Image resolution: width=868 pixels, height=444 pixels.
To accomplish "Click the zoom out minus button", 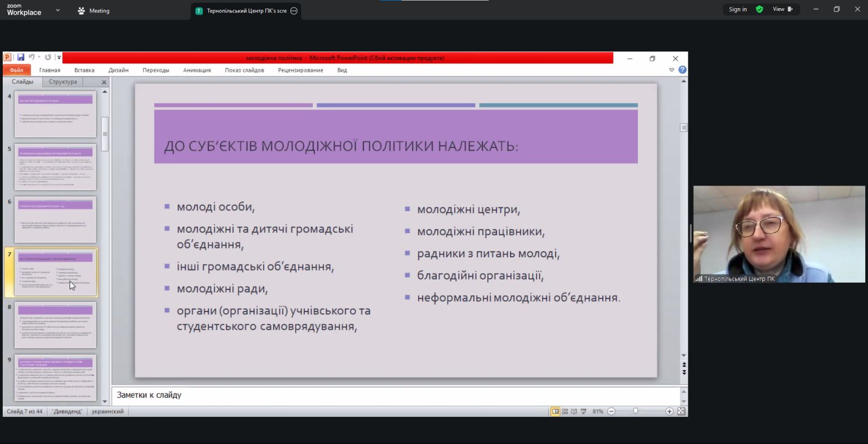I will [611, 411].
